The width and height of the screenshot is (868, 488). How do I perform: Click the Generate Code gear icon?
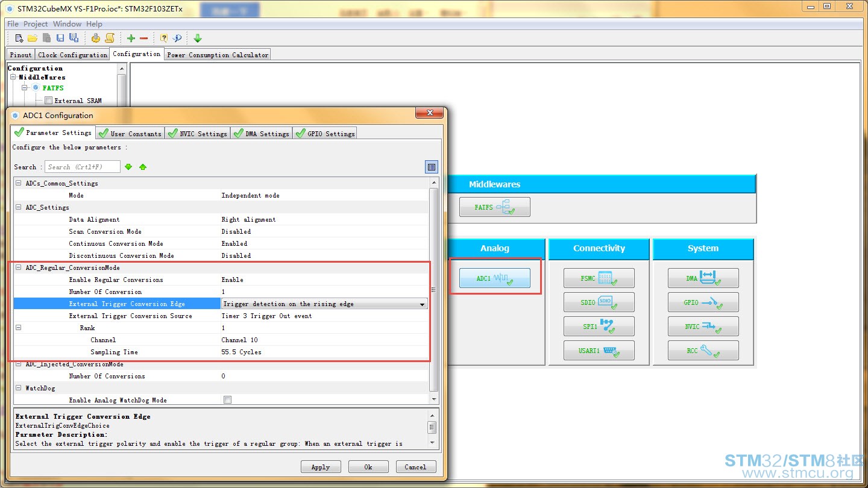[x=96, y=38]
